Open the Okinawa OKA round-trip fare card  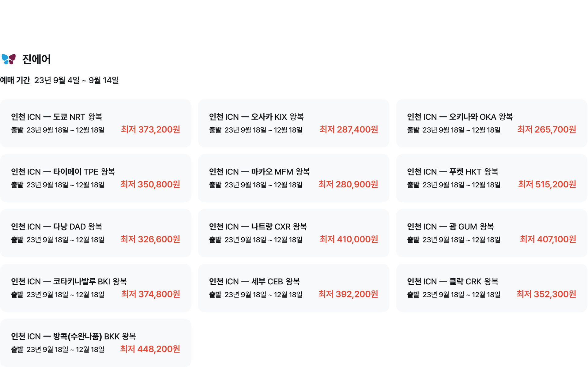click(x=491, y=123)
